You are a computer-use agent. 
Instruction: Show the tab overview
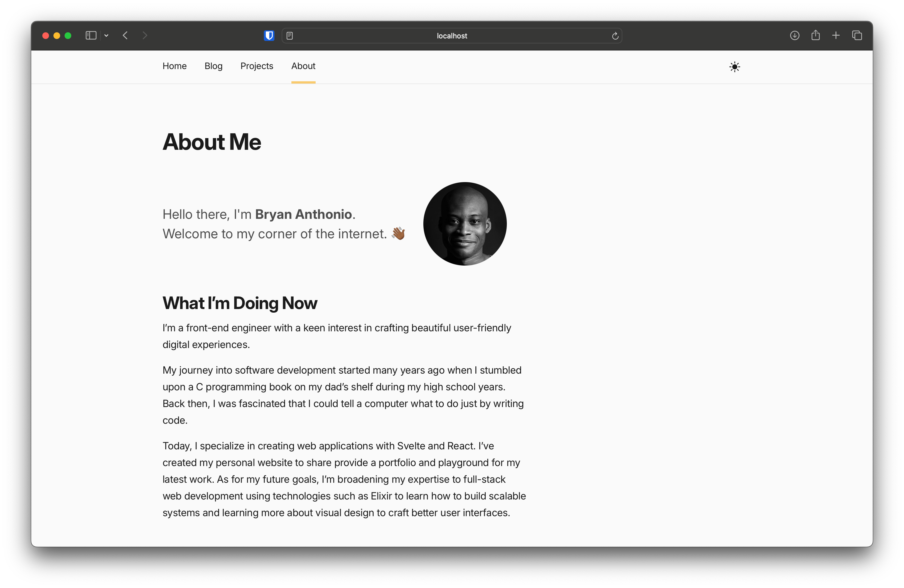(x=857, y=35)
